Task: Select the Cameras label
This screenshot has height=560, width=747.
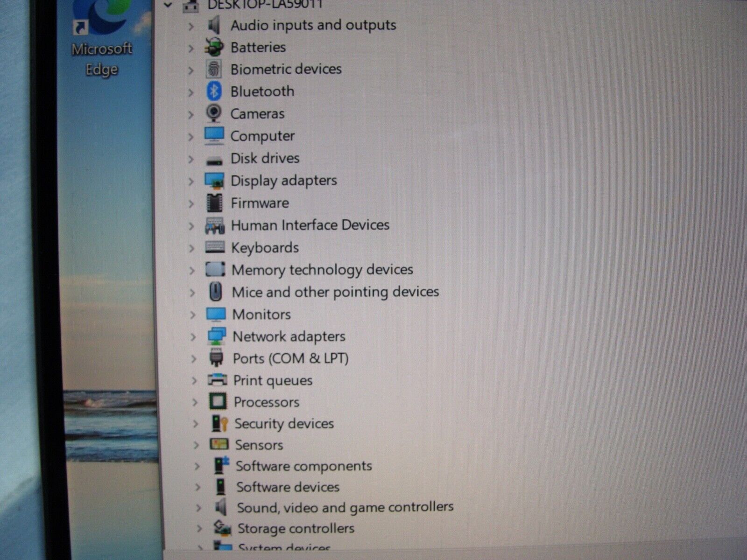Action: [x=257, y=113]
